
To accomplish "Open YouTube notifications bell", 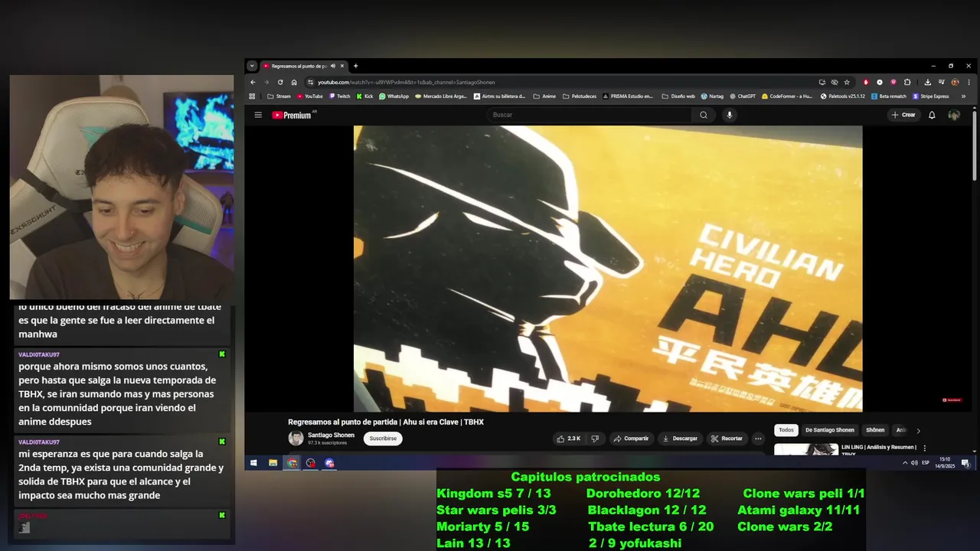I will coord(932,115).
